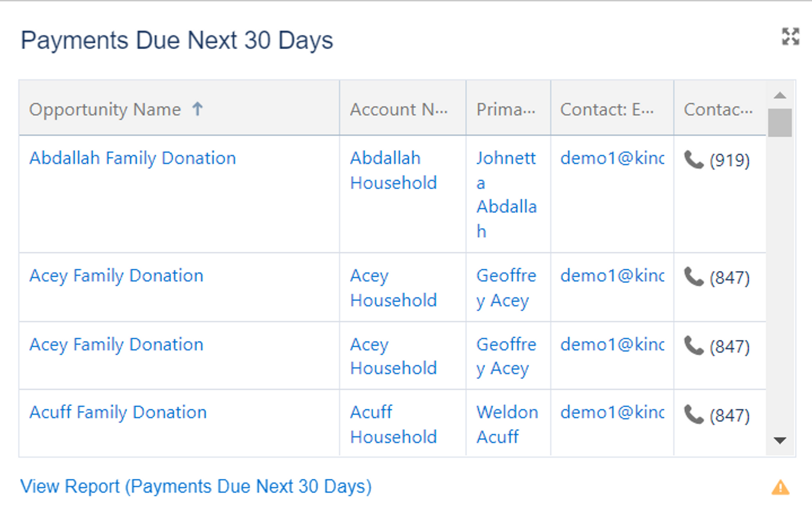Open Acuff Family Donation opportunity
The width and height of the screenshot is (812, 506).
pyautogui.click(x=118, y=412)
